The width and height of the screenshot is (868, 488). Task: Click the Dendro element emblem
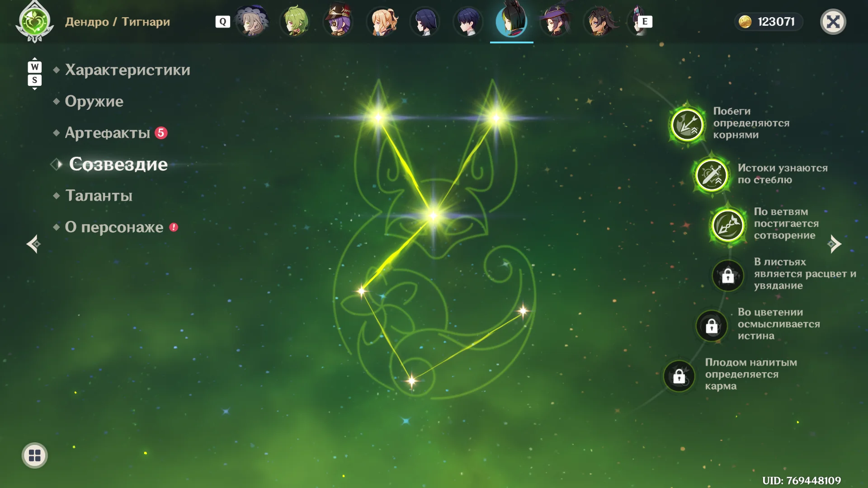34,22
